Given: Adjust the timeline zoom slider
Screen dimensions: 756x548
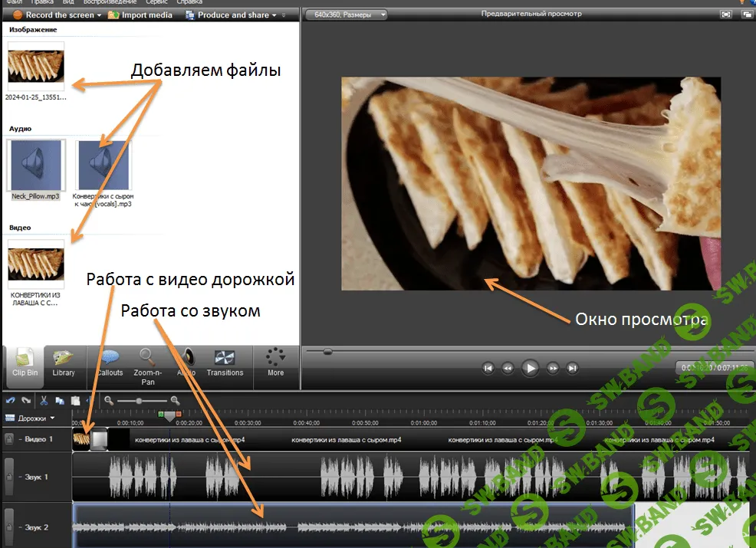Looking at the screenshot, I should tap(138, 400).
